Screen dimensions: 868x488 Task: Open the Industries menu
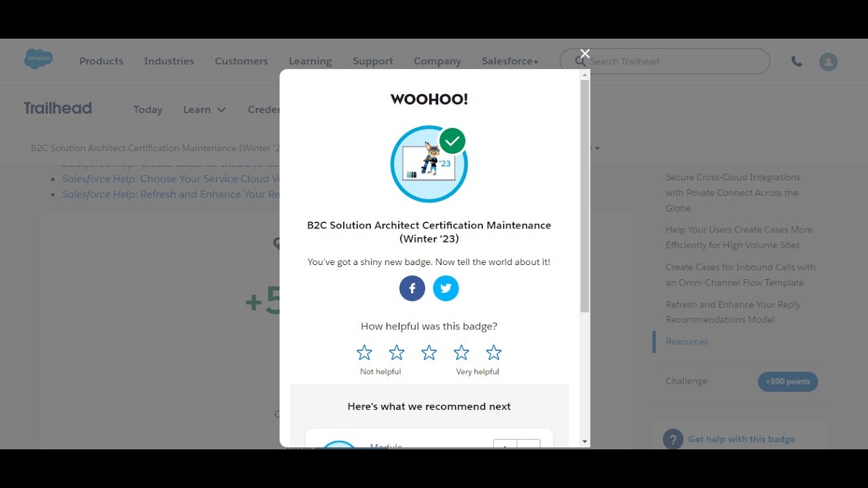pos(169,61)
